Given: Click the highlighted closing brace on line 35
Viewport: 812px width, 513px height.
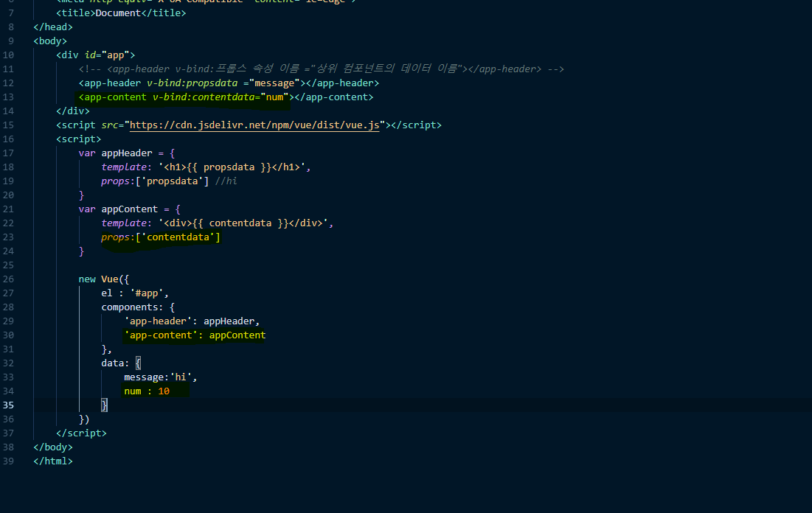Looking at the screenshot, I should tap(104, 405).
